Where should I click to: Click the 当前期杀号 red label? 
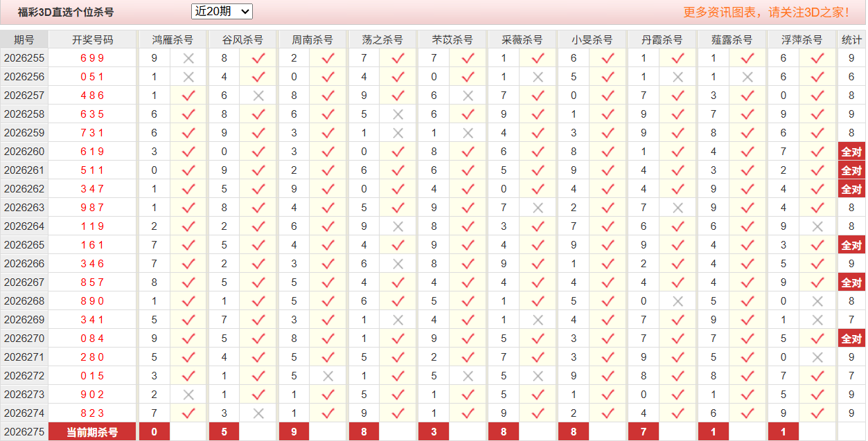coord(92,432)
